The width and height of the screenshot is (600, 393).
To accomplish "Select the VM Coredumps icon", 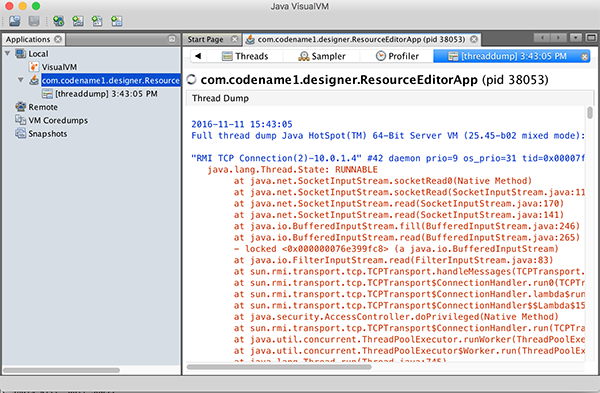I will coord(20,120).
